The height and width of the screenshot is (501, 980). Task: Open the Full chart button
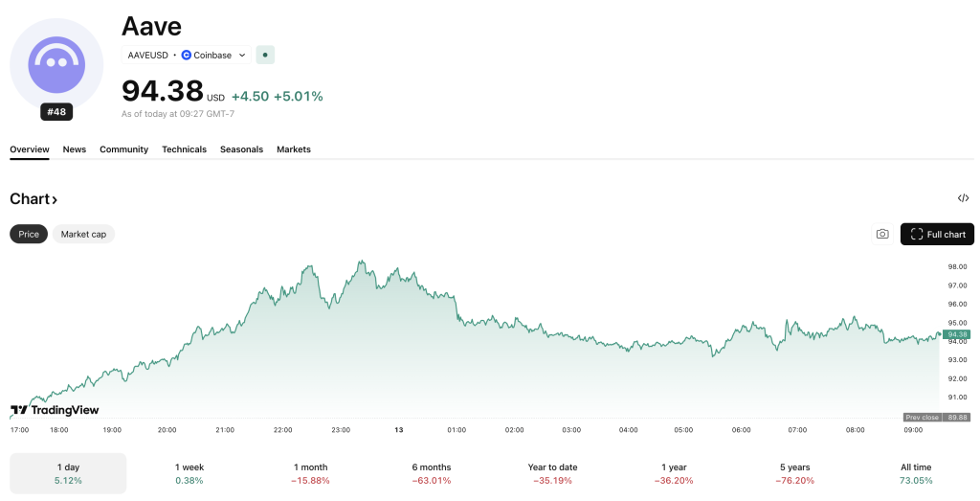click(x=937, y=234)
